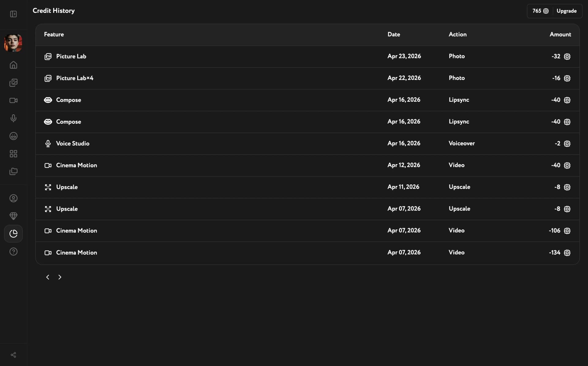Select the credit history pie-chart icon
Viewport: 588px width, 366px height.
[13, 234]
